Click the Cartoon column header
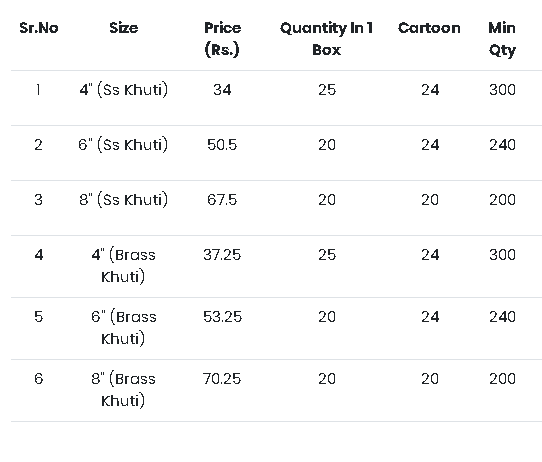Image resolution: width=542 pixels, height=462 pixels. coord(429,28)
